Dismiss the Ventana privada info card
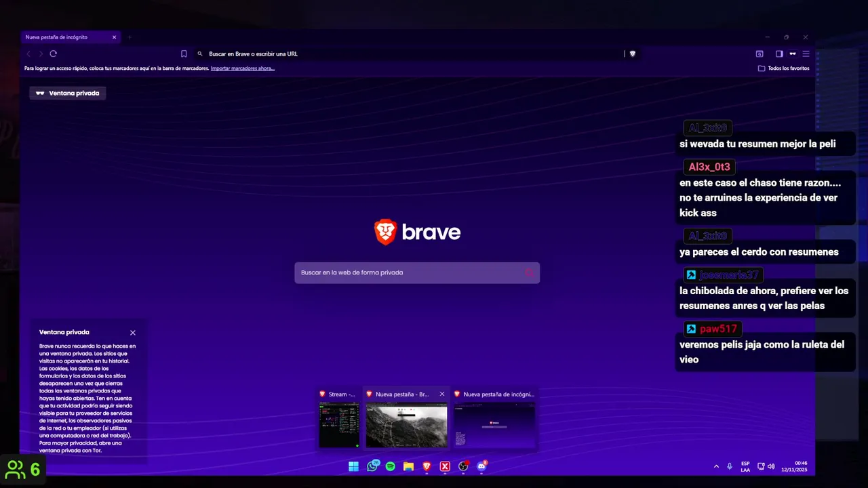Screen dimensions: 868x488 (133, 333)
